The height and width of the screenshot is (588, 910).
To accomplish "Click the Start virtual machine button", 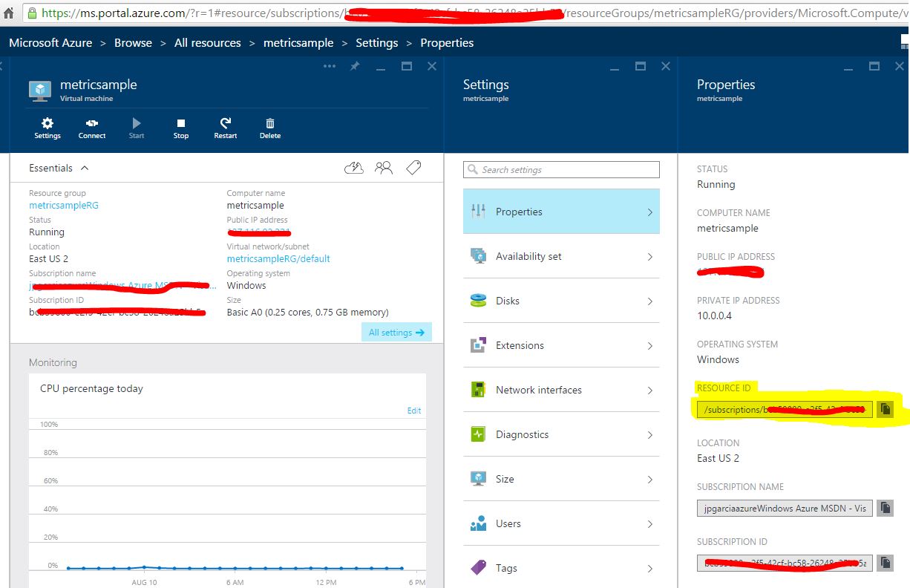I will (x=137, y=128).
